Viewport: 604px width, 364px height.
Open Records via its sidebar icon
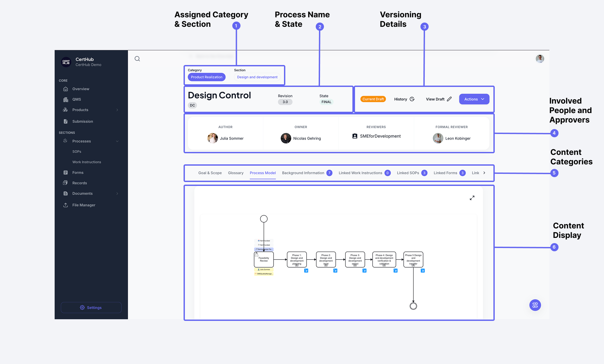66,183
